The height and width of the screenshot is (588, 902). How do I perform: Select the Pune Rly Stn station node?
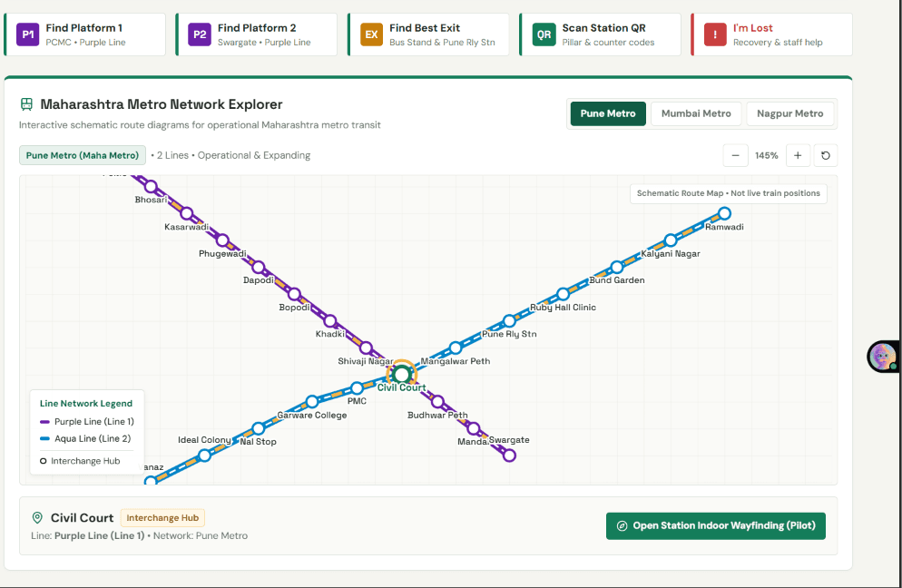(509, 320)
